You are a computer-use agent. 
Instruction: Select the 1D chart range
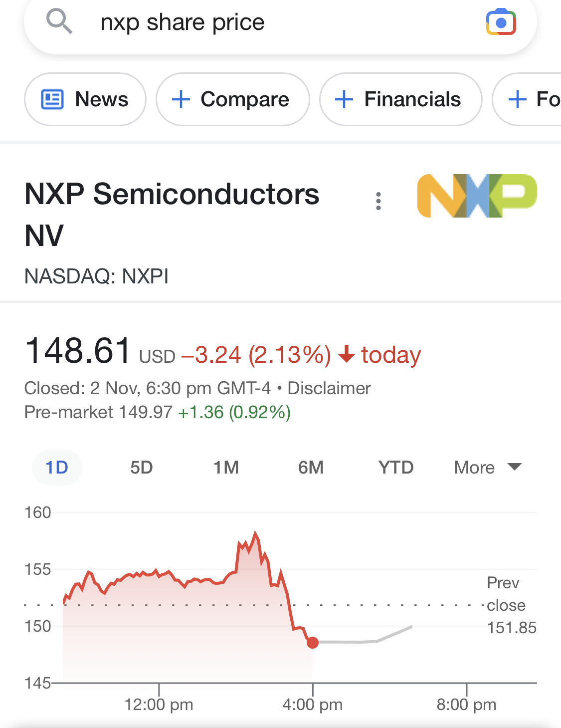(x=57, y=468)
